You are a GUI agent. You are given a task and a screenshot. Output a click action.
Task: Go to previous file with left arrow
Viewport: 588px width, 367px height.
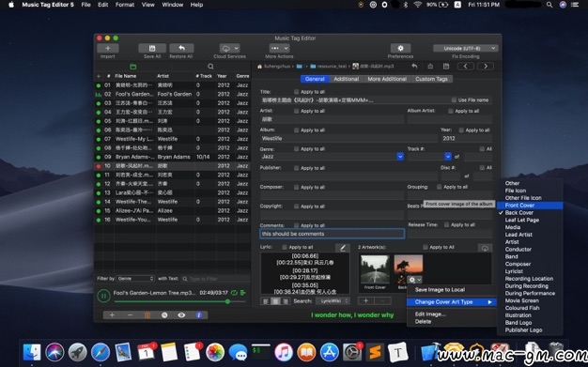[x=465, y=67]
